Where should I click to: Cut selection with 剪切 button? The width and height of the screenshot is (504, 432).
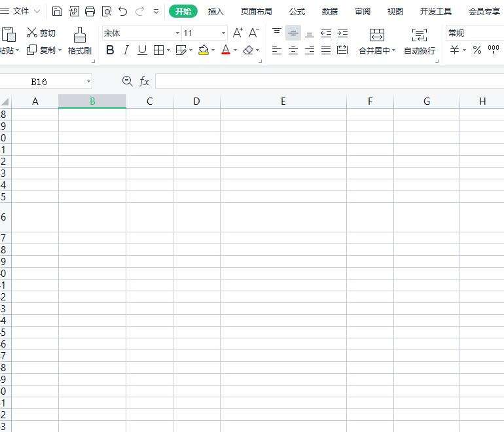point(41,33)
